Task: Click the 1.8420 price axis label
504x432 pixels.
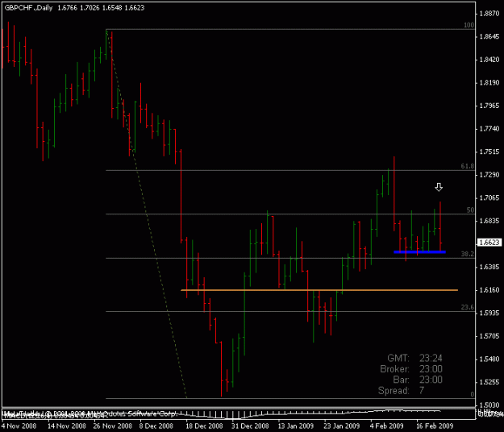Action: pyautogui.click(x=489, y=60)
